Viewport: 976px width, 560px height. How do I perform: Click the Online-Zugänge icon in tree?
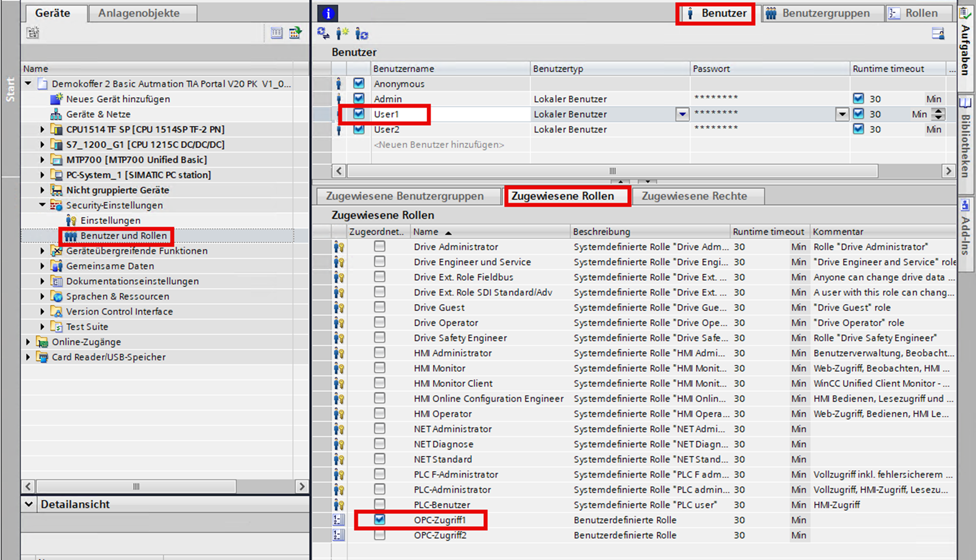[42, 342]
